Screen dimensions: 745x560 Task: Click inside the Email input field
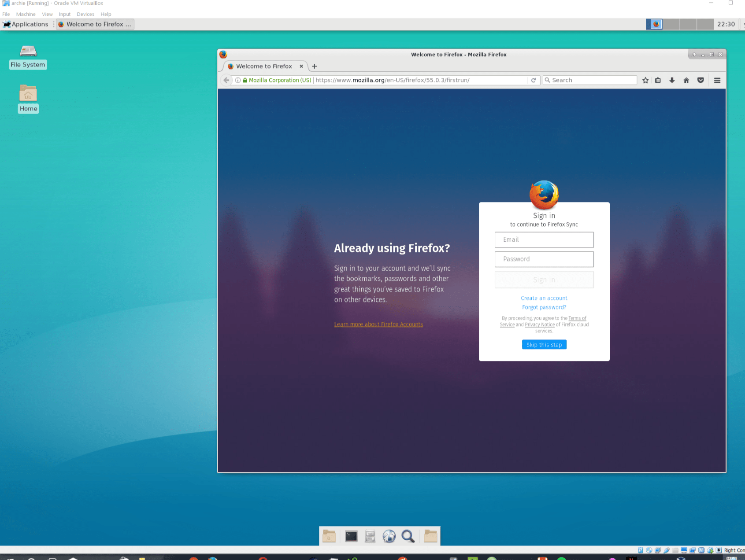click(x=544, y=239)
